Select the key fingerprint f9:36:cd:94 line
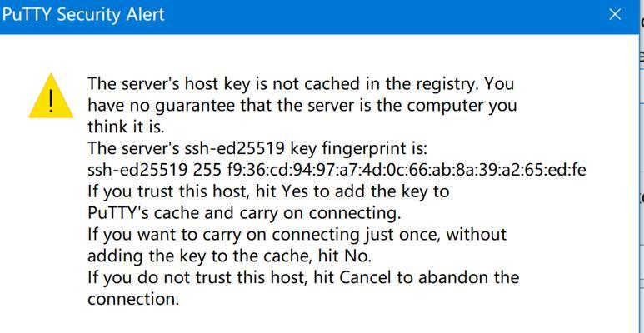644x333 pixels. pos(337,170)
